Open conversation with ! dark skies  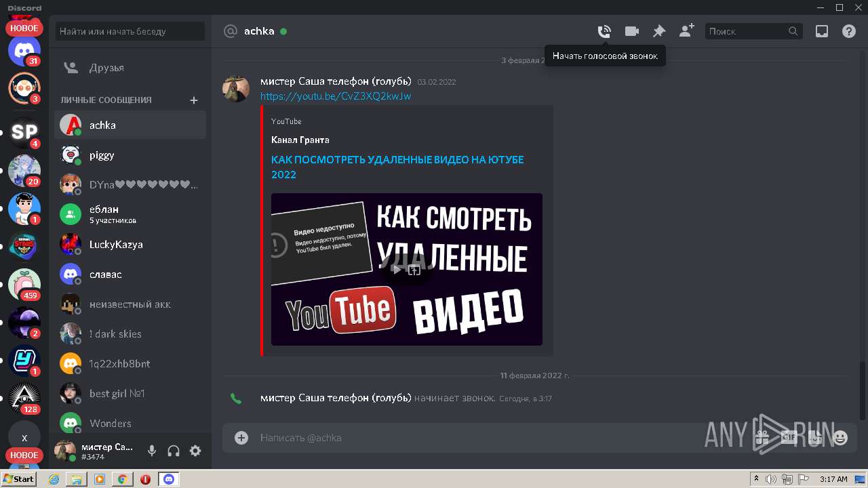point(130,334)
